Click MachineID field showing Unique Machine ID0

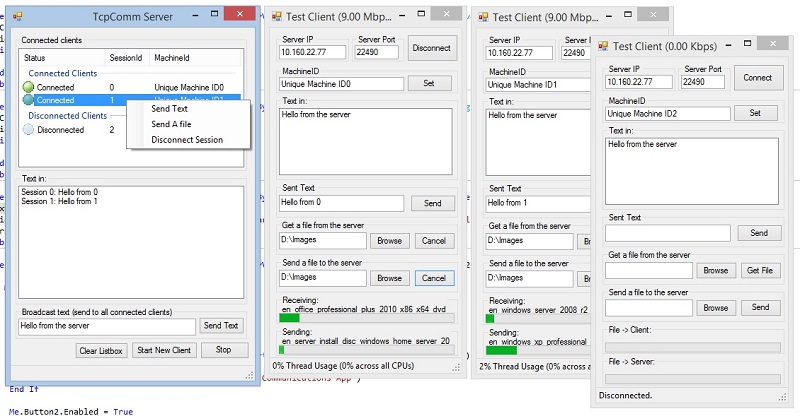(342, 84)
